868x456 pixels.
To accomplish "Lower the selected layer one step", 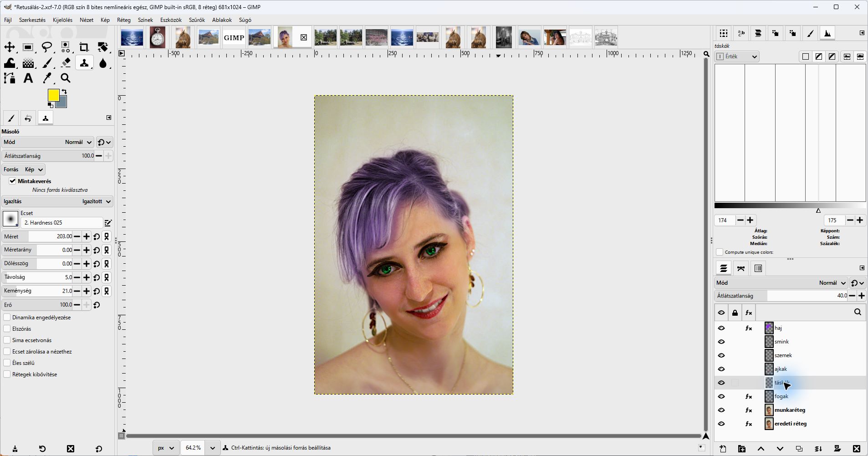I will pos(780,449).
